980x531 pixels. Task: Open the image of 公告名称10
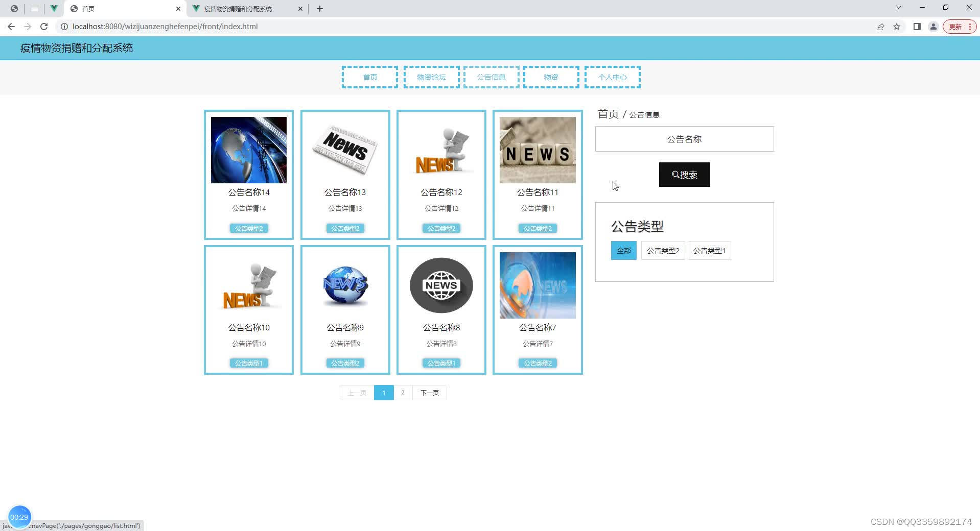coord(249,285)
